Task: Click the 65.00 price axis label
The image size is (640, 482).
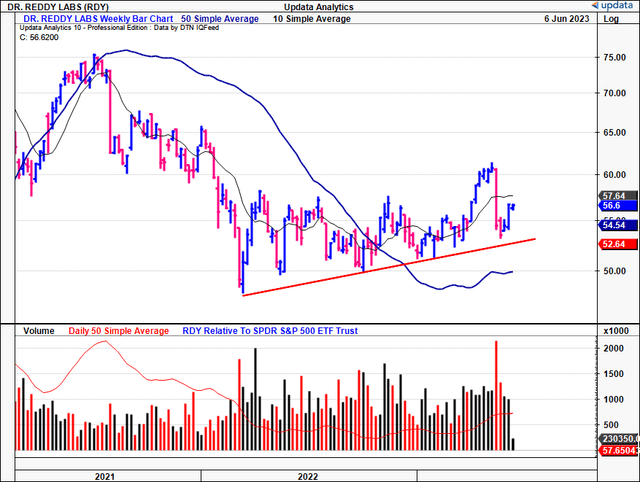Action: (615, 132)
